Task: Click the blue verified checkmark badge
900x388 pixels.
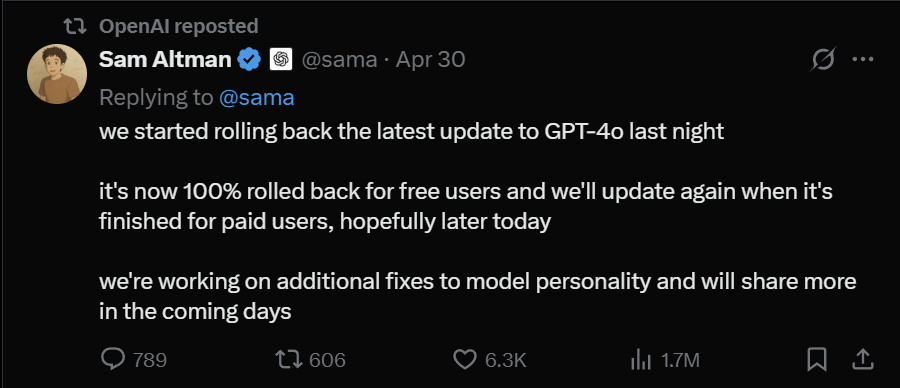Action: coord(250,59)
